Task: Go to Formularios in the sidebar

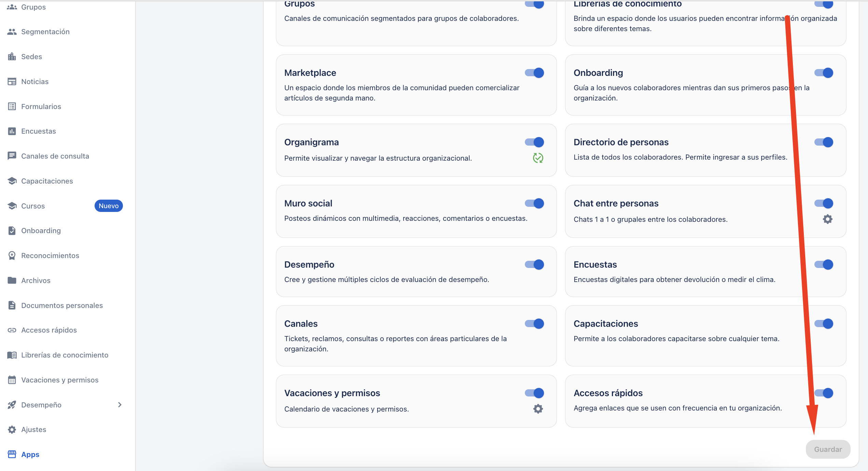Action: (41, 107)
